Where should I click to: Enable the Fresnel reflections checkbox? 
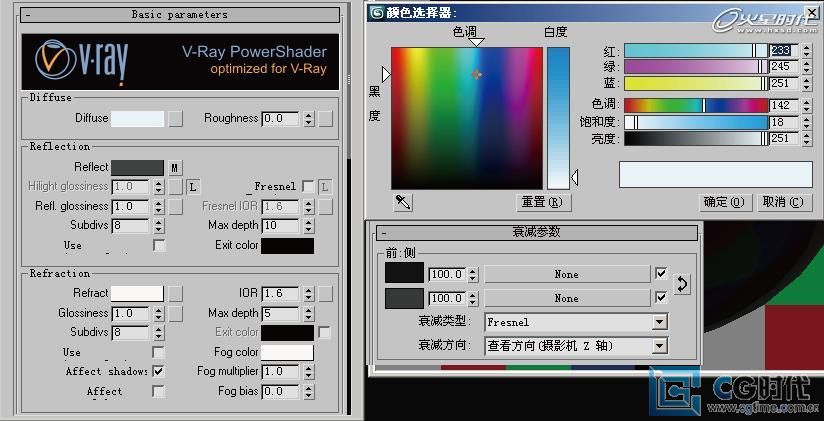click(x=308, y=187)
